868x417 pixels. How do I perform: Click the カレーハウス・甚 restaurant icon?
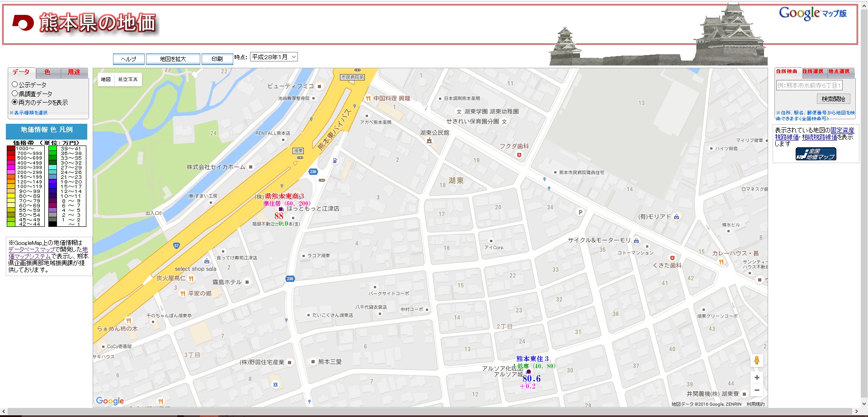(721, 262)
